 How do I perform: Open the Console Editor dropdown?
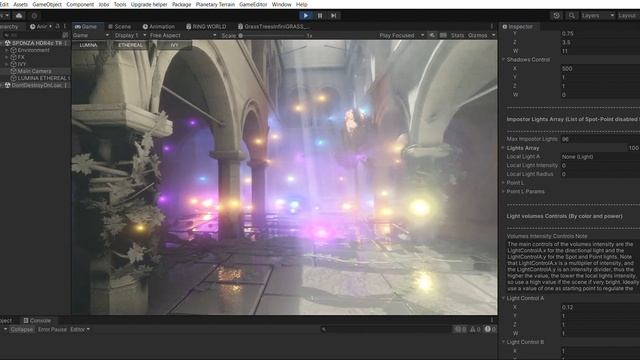[80, 329]
